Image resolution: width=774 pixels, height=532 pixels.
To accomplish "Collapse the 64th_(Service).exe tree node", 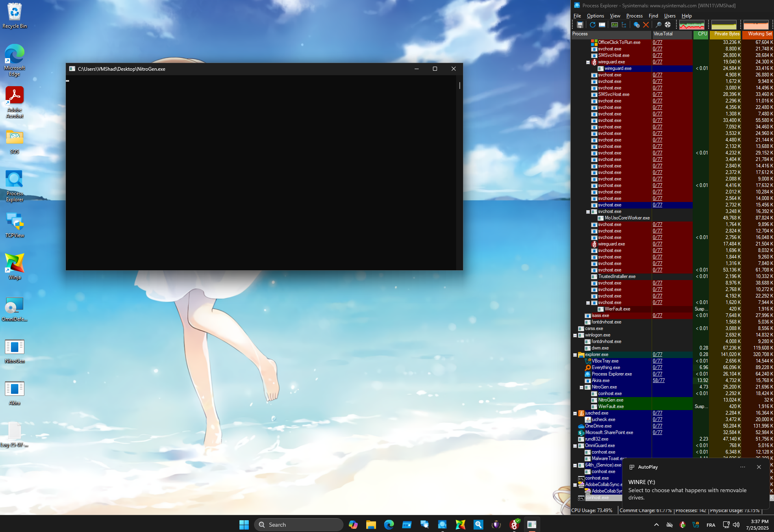I will pos(575,465).
